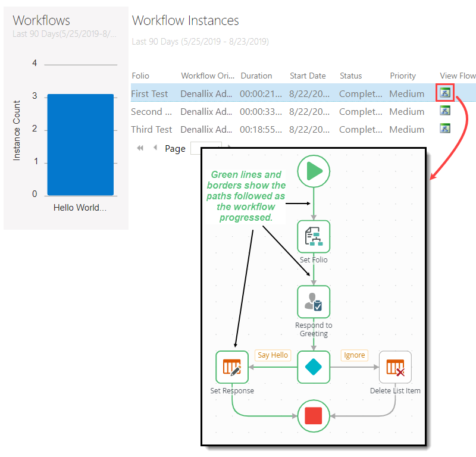Sort by the Status column header
Screen dimensions: 476x457
pyautogui.click(x=349, y=76)
